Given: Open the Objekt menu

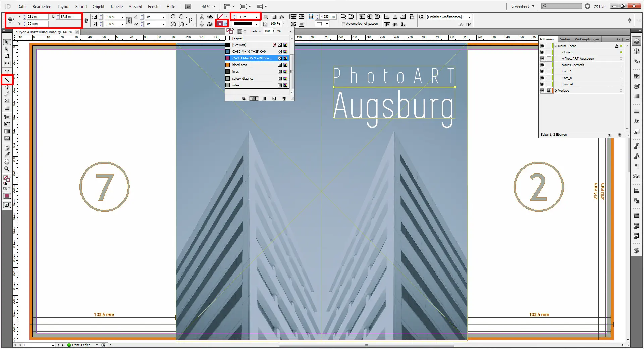Looking at the screenshot, I should point(98,6).
